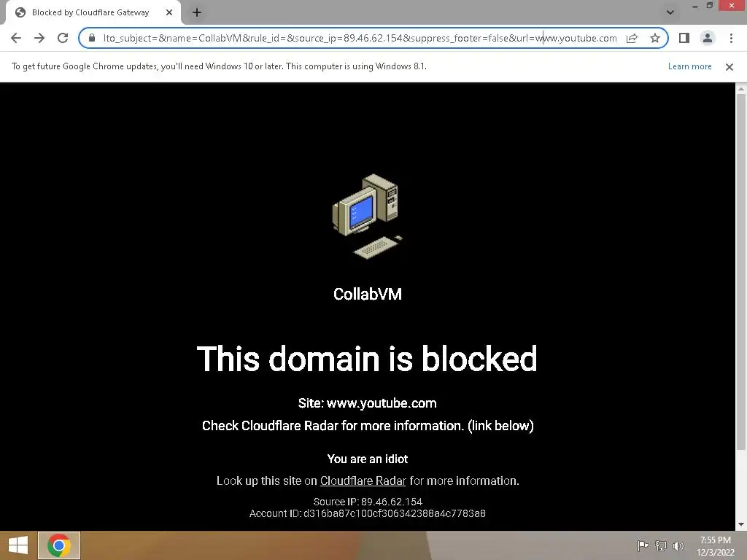Screen dimensions: 747x560
Task: View site information via lock icon
Action: 92,38
